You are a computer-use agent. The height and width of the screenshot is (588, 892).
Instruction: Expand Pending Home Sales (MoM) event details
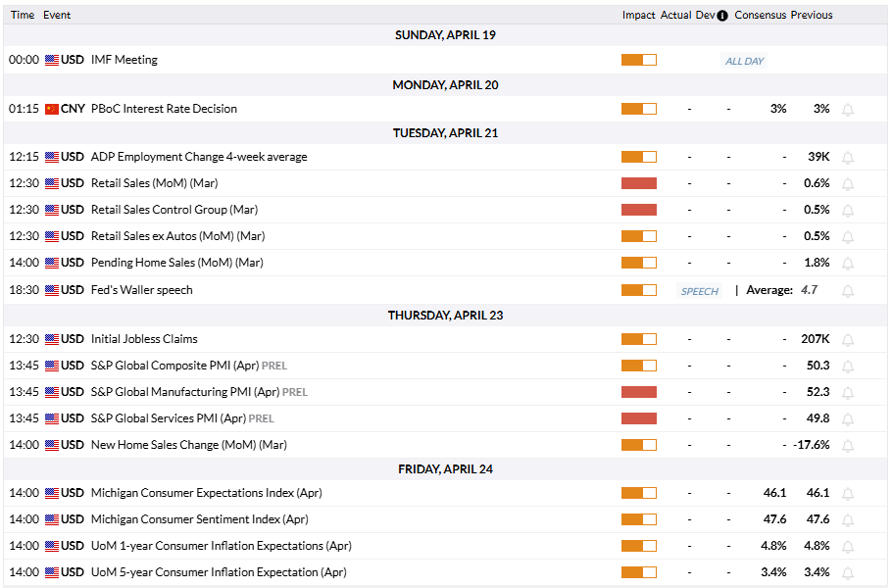pos(176,263)
